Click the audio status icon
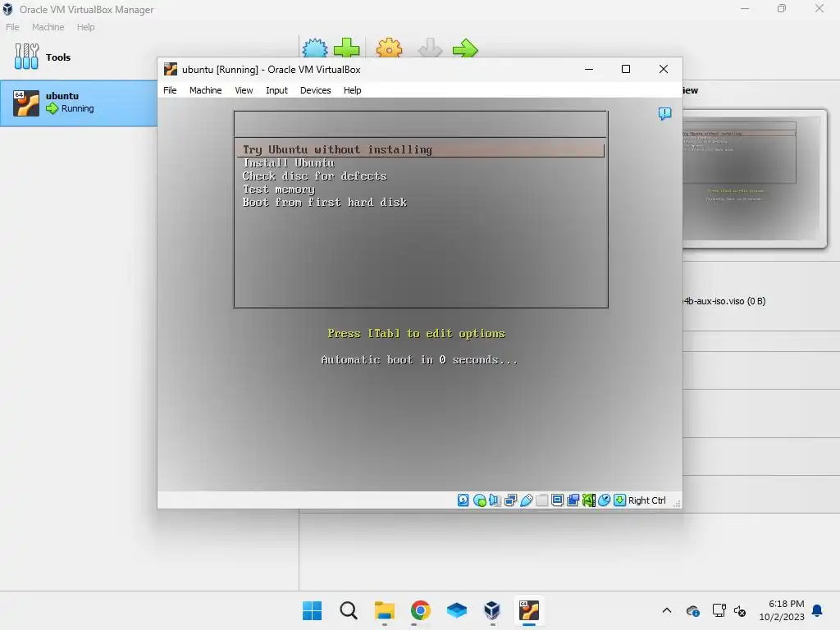This screenshot has height=630, width=840. (x=495, y=500)
